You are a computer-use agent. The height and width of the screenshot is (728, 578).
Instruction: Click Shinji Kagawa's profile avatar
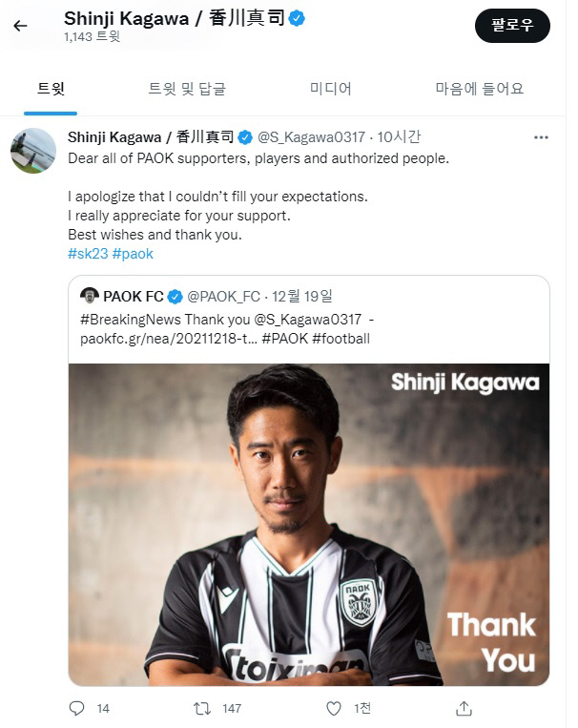(x=33, y=151)
